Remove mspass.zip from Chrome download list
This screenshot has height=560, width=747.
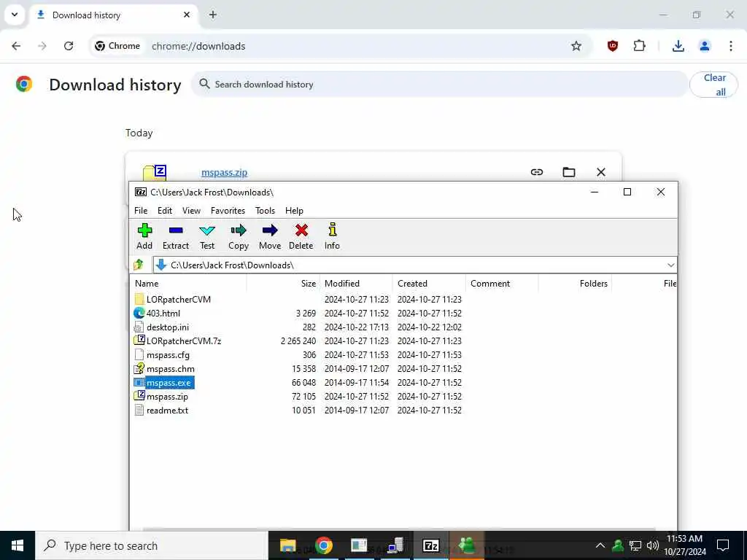pyautogui.click(x=601, y=172)
